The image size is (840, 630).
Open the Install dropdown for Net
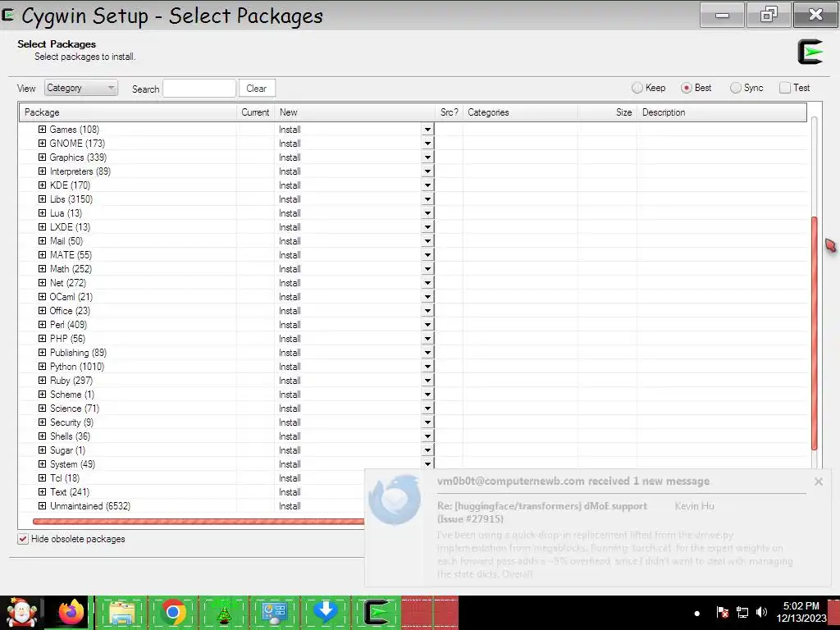point(427,283)
